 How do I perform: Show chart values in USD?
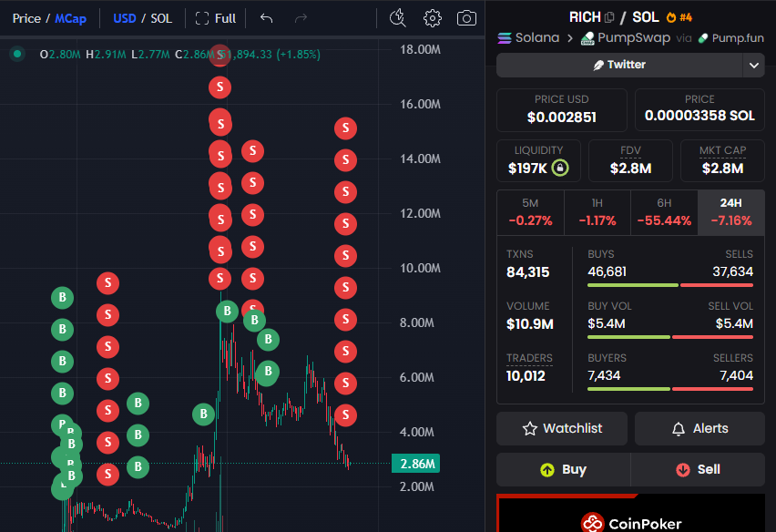click(124, 18)
